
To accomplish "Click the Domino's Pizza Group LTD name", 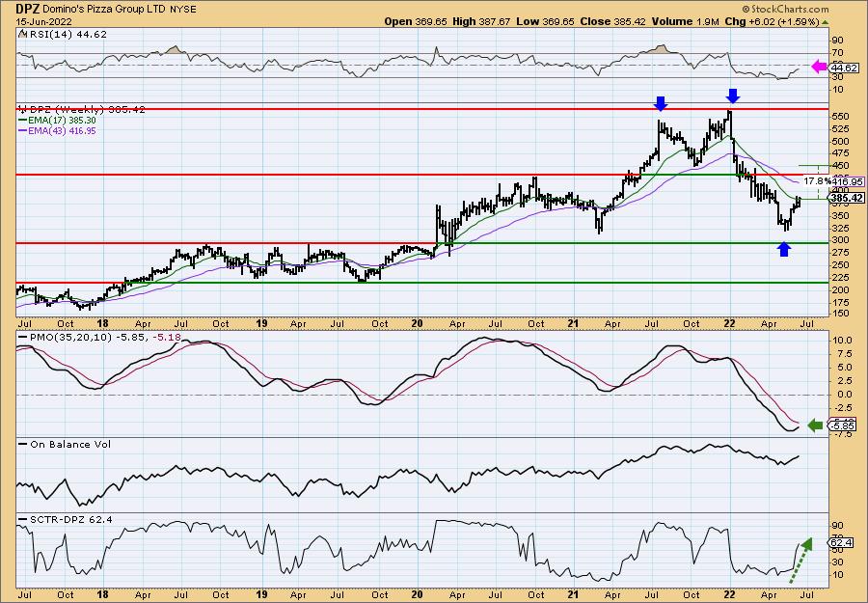I will (x=105, y=10).
